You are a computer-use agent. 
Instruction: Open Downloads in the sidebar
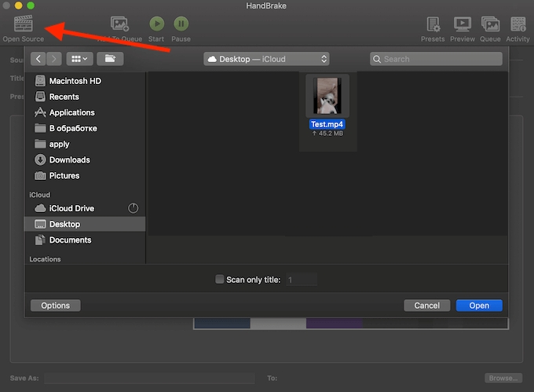coord(85,159)
